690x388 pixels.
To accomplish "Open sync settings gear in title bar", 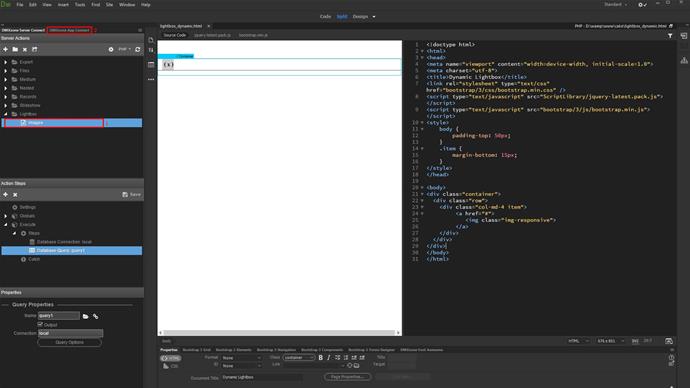I will 642,5.
